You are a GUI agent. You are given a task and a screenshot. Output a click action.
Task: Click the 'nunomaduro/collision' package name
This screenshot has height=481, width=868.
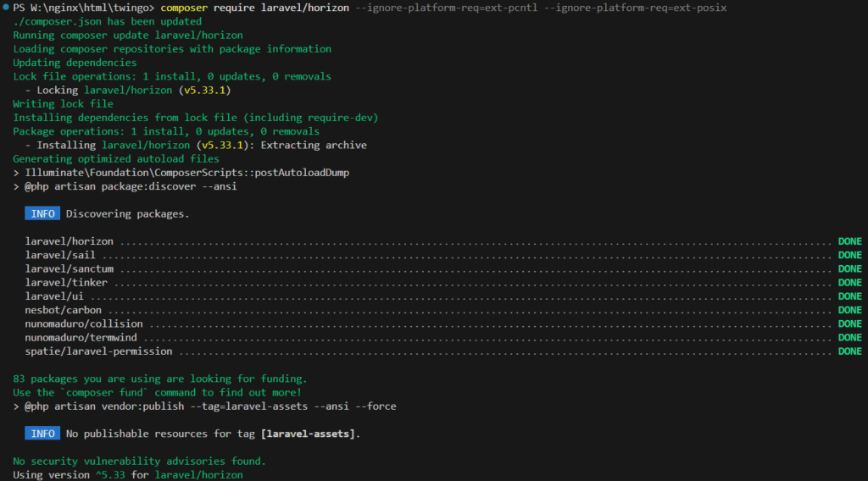tap(84, 324)
